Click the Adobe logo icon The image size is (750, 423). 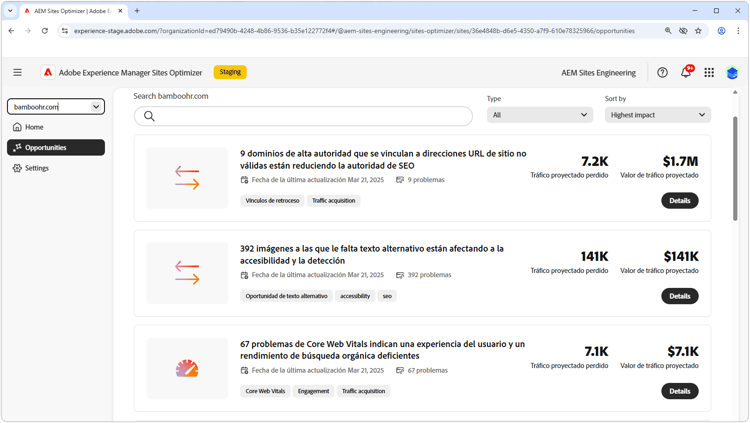pos(48,72)
